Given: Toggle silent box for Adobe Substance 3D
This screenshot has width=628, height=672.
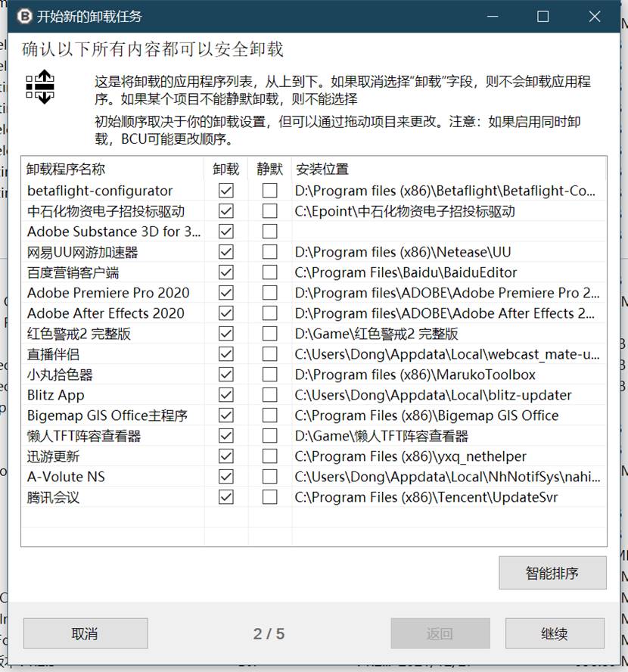Looking at the screenshot, I should [x=270, y=232].
